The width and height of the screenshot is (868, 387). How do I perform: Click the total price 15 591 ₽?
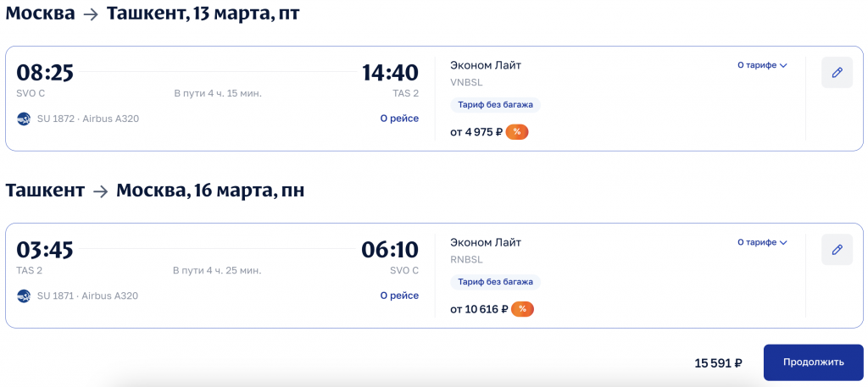718,363
